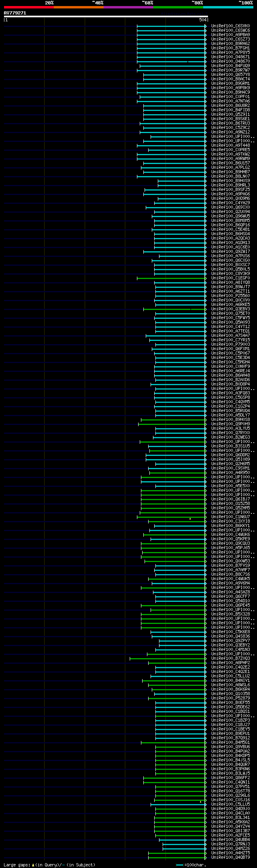Image resolution: width=257 pixels, height=868 pixels.
Task: Open hit UniRef100_B2WEG3
Action: 230,437
